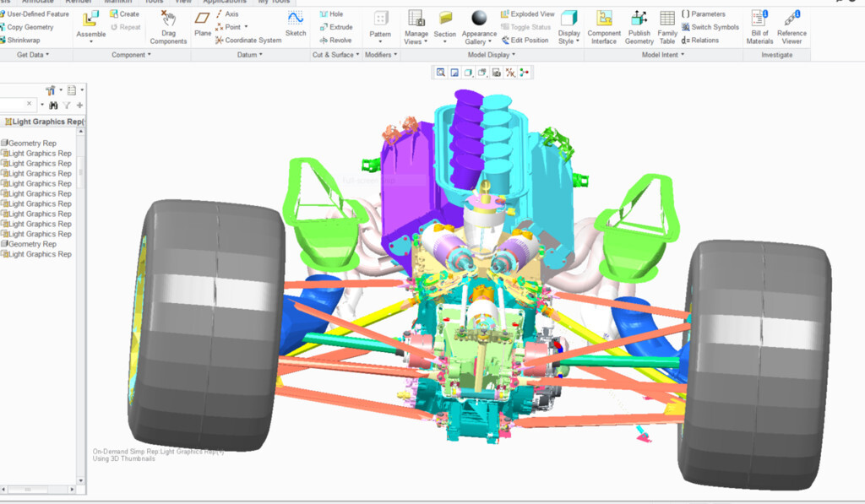Screen dimensions: 865x504
Task: Create a Coordinate System
Action: tap(248, 40)
